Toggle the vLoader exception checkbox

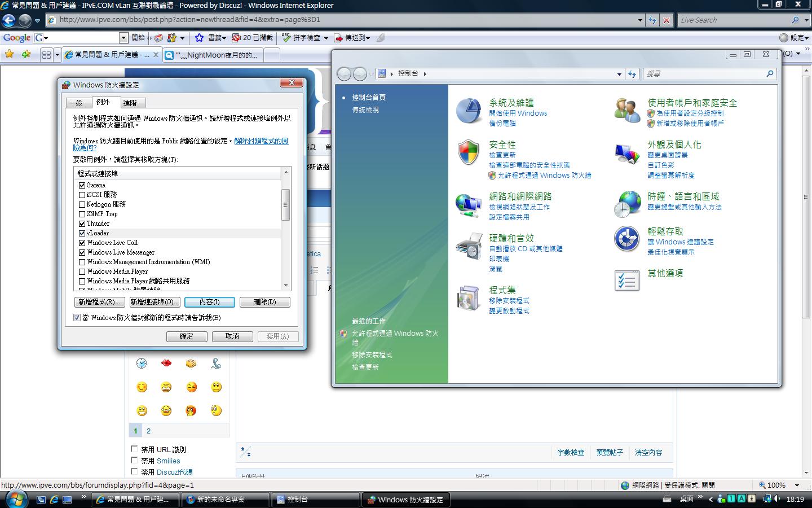click(82, 233)
